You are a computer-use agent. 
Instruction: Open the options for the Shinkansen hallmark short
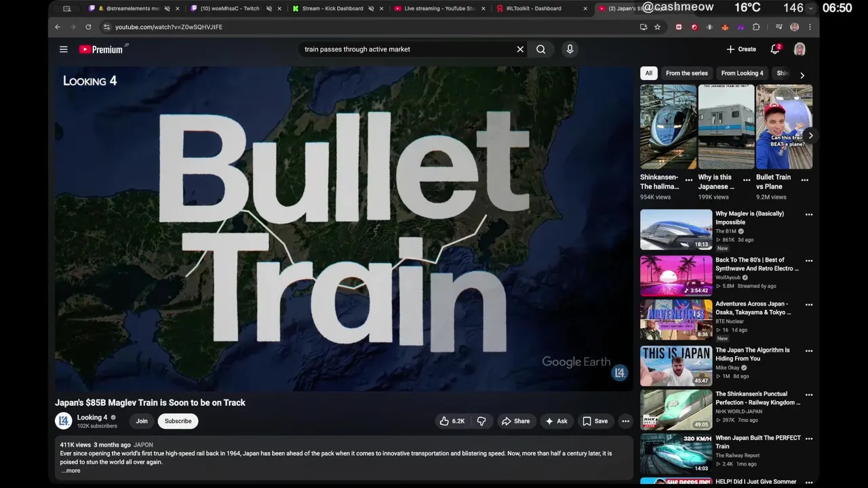click(x=688, y=180)
